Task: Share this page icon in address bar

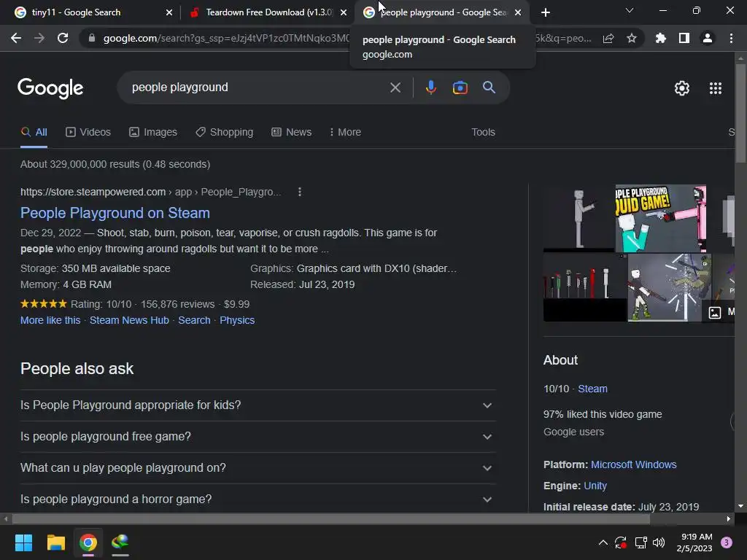Action: click(608, 39)
